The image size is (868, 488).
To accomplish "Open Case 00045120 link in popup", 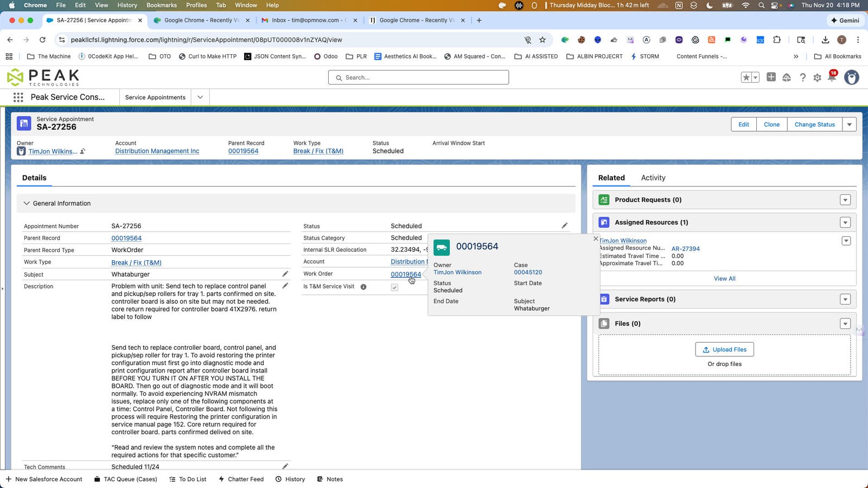I will coord(528,273).
